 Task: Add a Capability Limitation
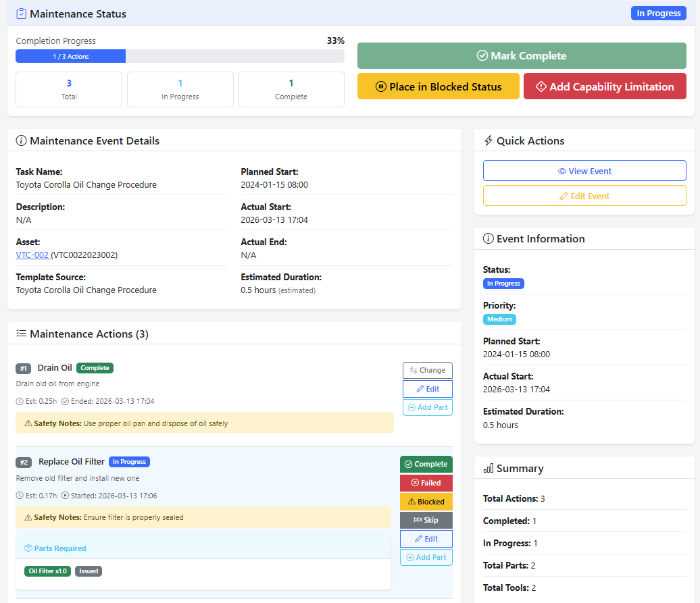(x=605, y=86)
